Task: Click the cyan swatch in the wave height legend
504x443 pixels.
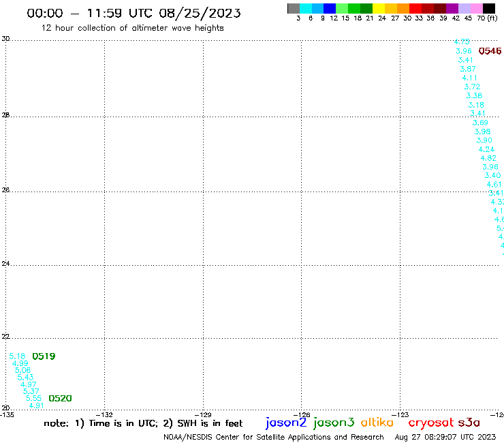Action: coord(306,8)
